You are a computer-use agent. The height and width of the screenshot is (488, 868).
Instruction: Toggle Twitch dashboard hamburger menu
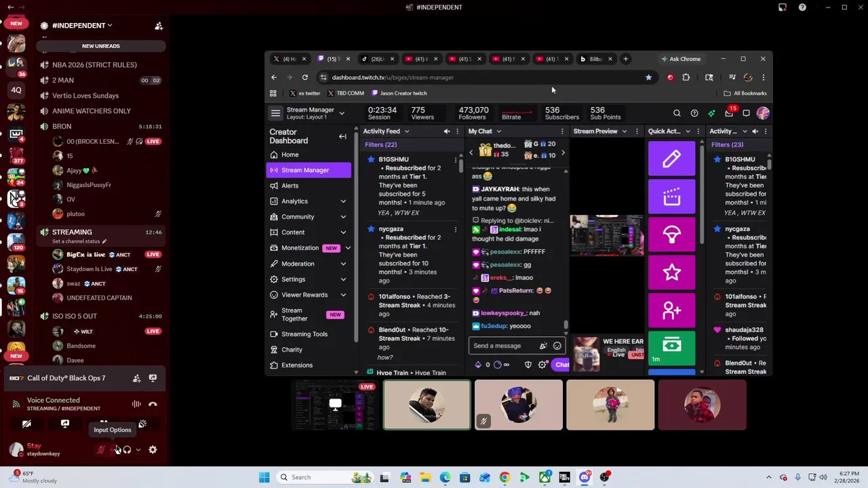pyautogui.click(x=275, y=113)
